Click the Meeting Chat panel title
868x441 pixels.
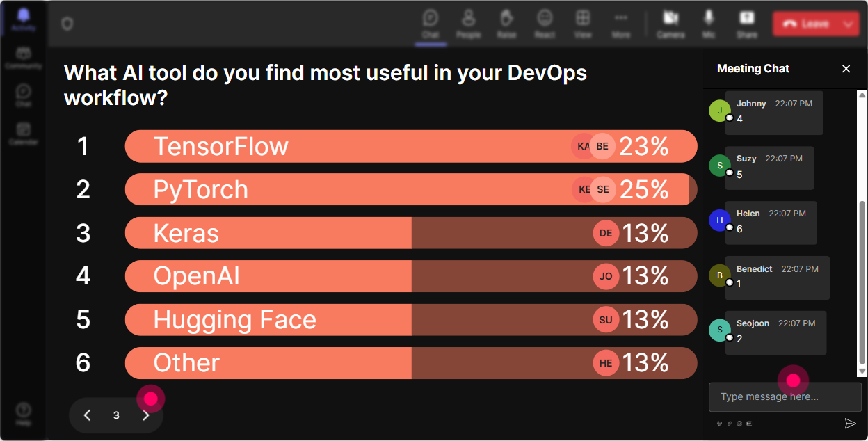coord(753,68)
